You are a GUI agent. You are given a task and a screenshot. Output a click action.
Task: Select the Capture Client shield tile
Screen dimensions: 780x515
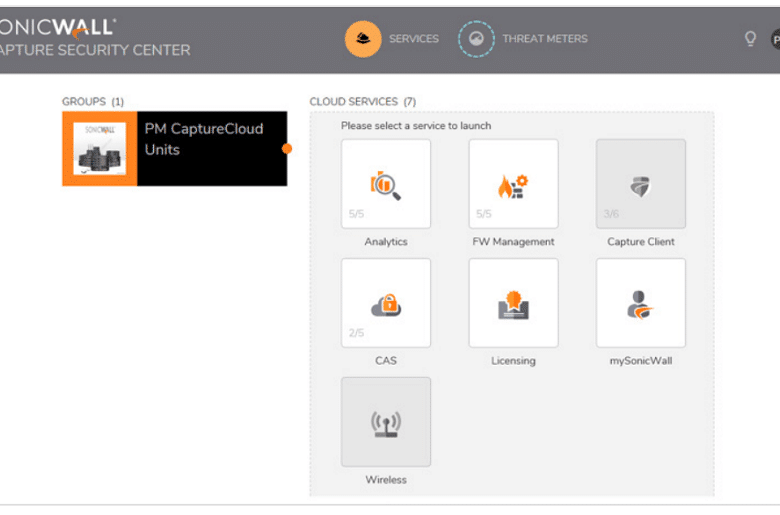pos(640,184)
